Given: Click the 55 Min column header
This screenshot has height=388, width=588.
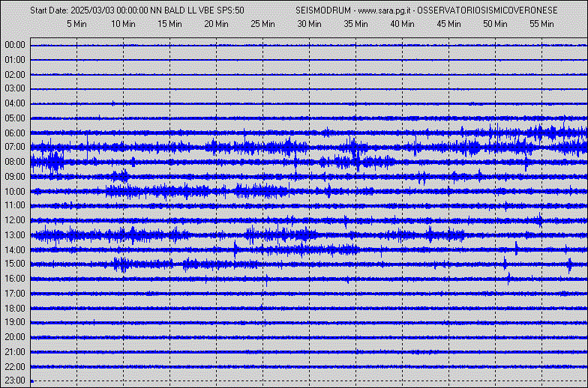Looking at the screenshot, I should pos(541,24).
